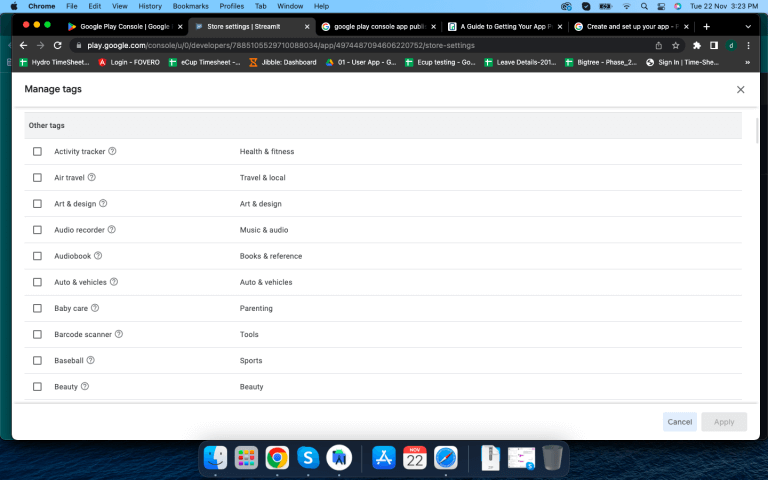The height and width of the screenshot is (480, 768).
Task: Open the Bookmarks menu in menu bar
Action: click(x=190, y=6)
